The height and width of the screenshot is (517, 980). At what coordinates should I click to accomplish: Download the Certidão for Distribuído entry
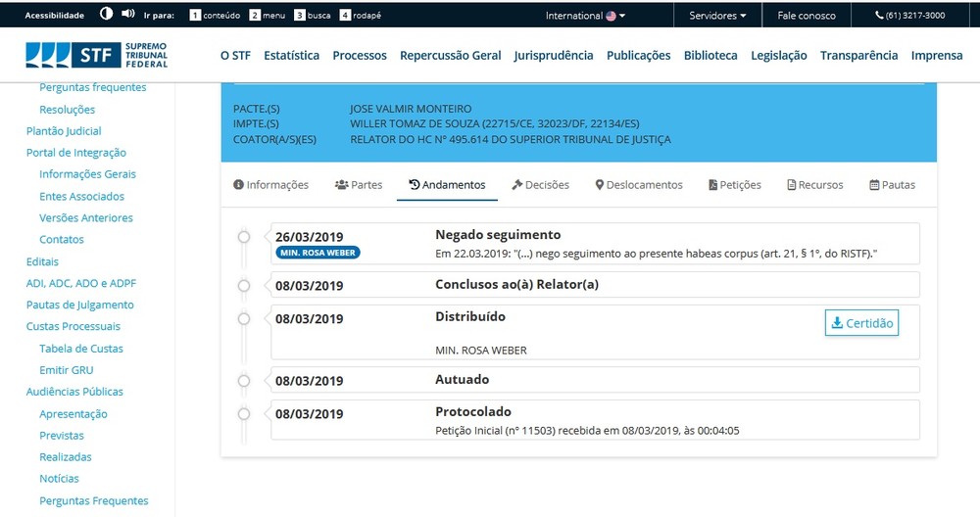[861, 323]
